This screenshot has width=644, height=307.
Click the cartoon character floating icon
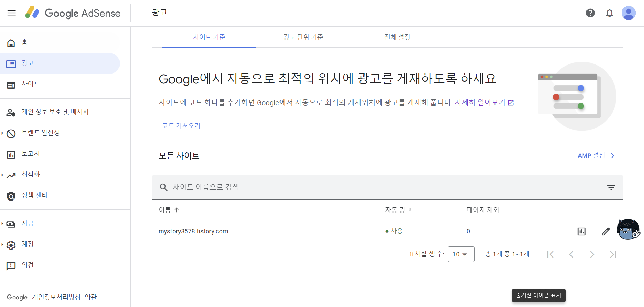pyautogui.click(x=628, y=229)
